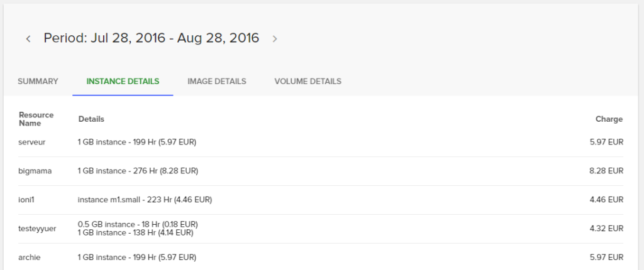Select the serveur resource row
The height and width of the screenshot is (270, 644).
[321, 143]
